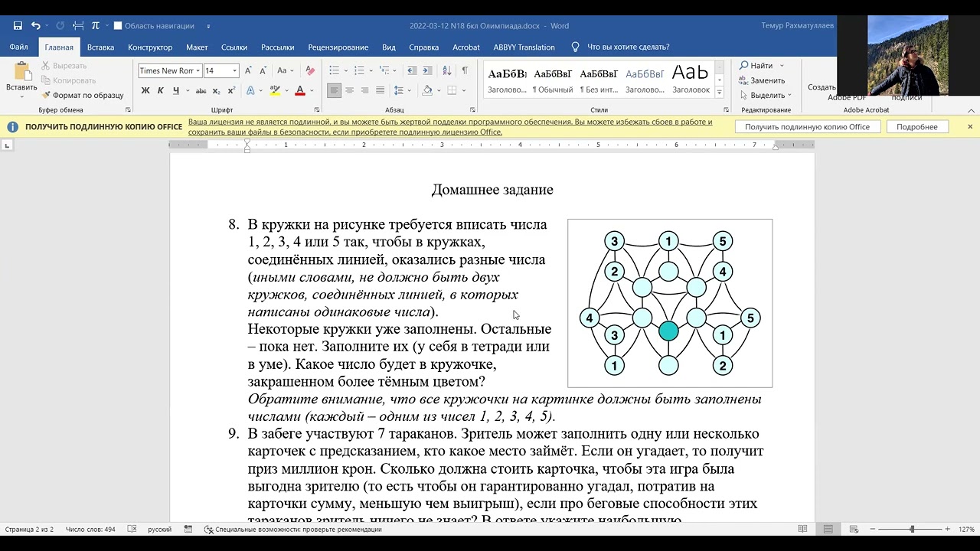This screenshot has width=980, height=551.
Task: Create a numbered list
Action: click(x=359, y=70)
